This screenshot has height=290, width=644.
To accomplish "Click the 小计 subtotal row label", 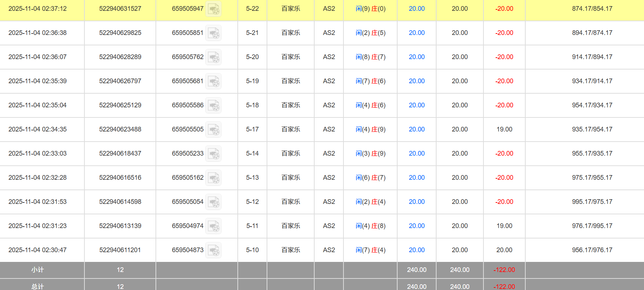I will click(38, 270).
